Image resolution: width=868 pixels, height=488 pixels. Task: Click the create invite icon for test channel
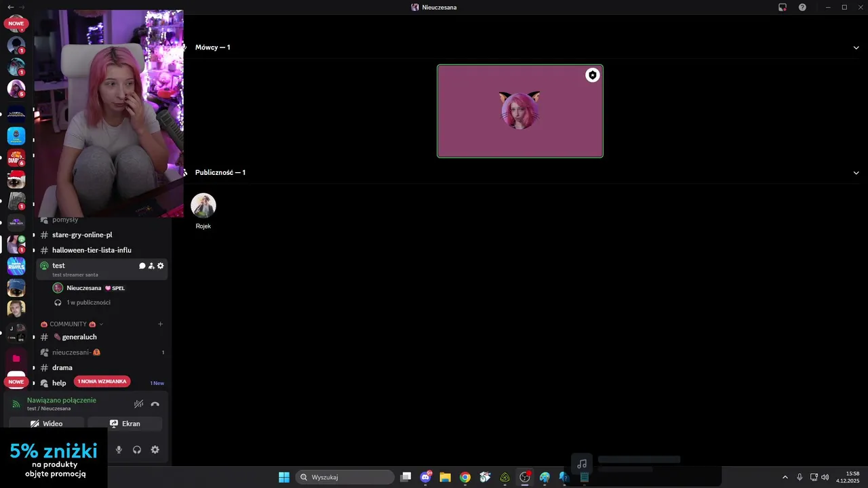tap(151, 266)
